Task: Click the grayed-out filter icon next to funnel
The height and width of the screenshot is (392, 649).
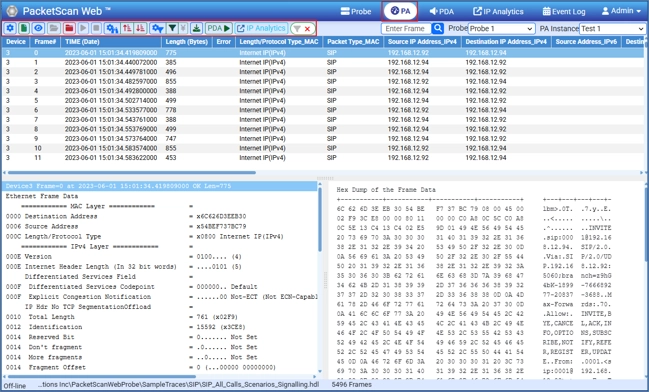Action: [183, 28]
